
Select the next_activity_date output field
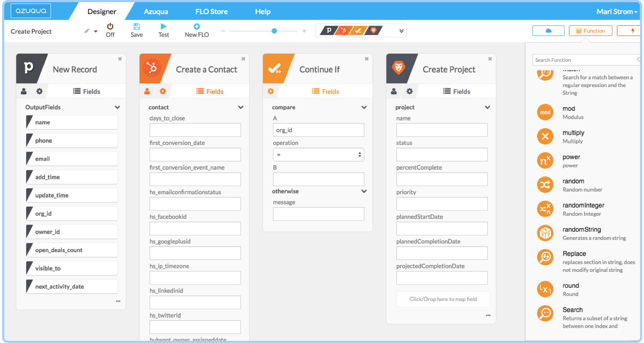click(72, 286)
